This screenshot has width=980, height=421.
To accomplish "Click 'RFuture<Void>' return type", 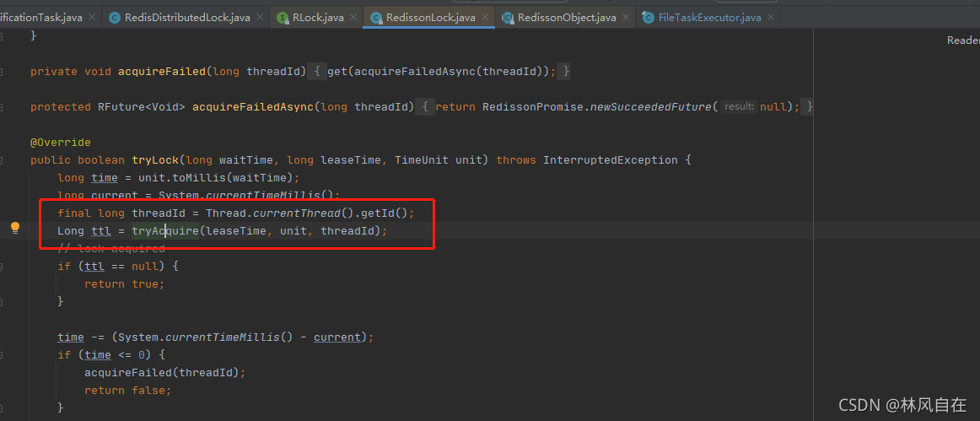I will (139, 107).
